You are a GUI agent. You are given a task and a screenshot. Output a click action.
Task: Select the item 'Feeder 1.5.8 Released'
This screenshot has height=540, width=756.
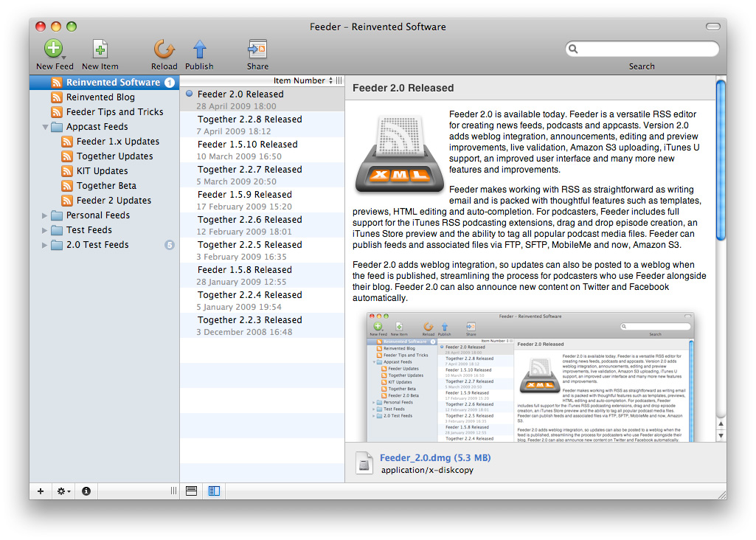(x=263, y=275)
